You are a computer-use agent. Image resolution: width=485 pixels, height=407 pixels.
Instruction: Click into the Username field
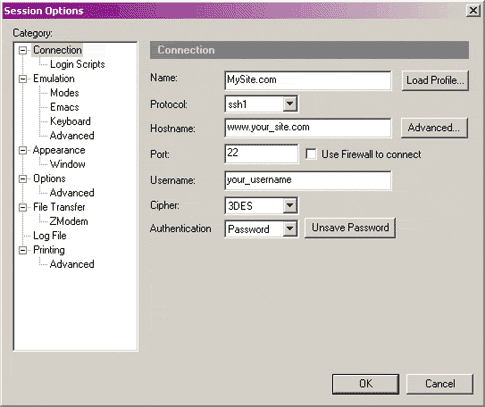pos(308,180)
